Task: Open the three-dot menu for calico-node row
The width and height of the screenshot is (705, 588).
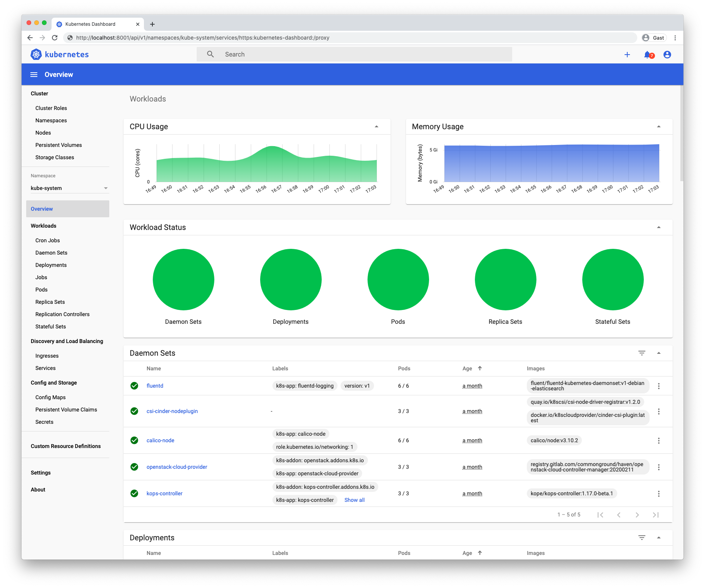Action: pyautogui.click(x=659, y=440)
